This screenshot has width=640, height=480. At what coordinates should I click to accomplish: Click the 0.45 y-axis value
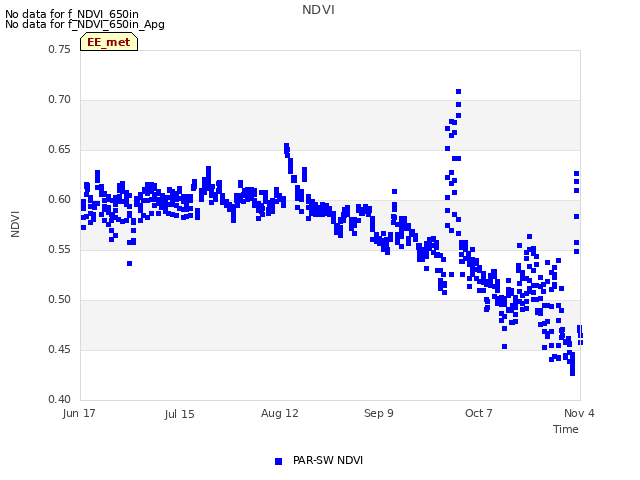point(60,349)
